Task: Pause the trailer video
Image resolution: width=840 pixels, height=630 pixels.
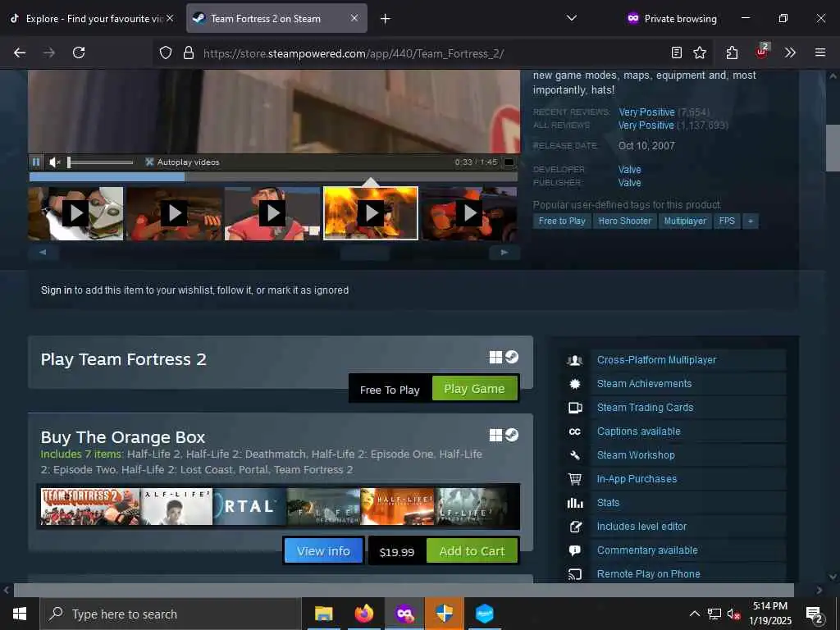Action: tap(36, 162)
